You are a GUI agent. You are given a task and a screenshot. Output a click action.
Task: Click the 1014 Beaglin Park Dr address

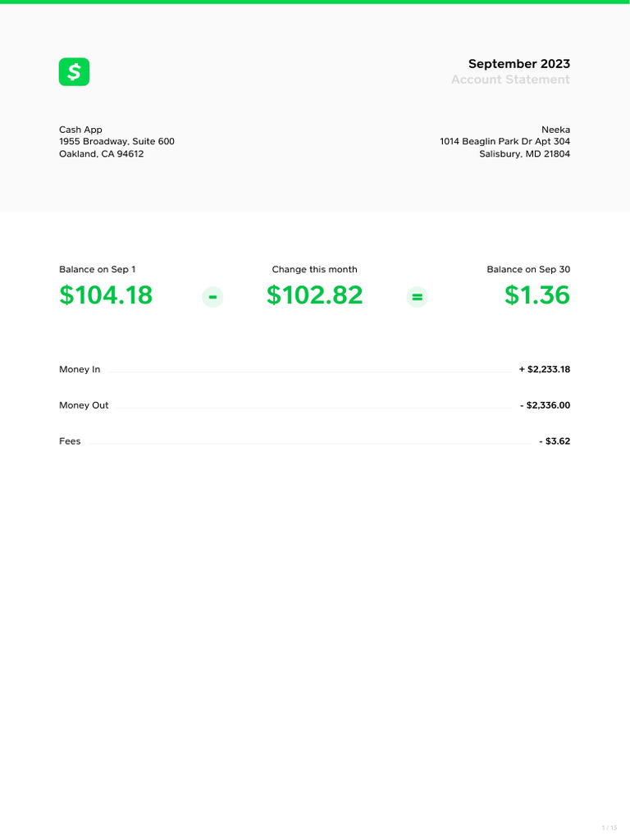504,142
